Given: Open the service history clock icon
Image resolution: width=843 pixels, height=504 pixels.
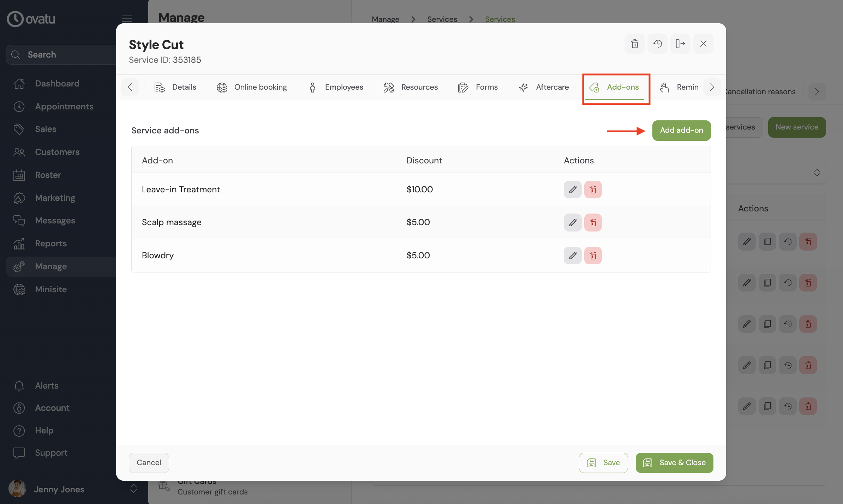Looking at the screenshot, I should coord(657,44).
